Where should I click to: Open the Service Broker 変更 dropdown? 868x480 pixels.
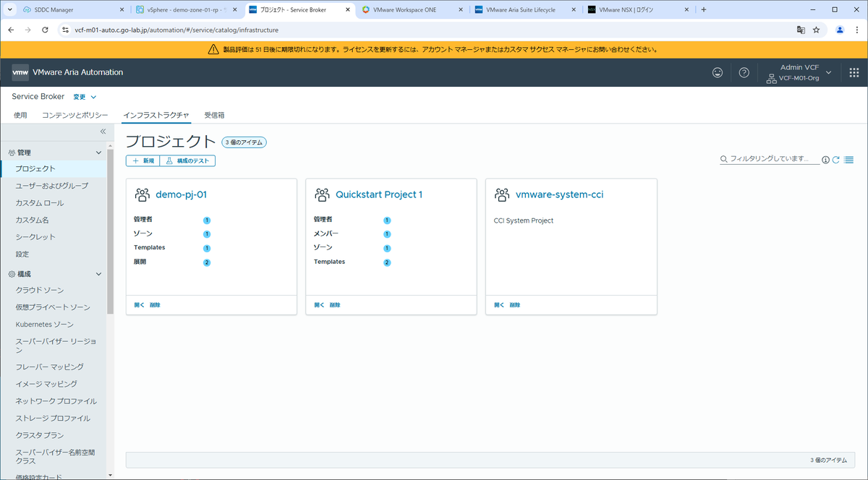85,97
